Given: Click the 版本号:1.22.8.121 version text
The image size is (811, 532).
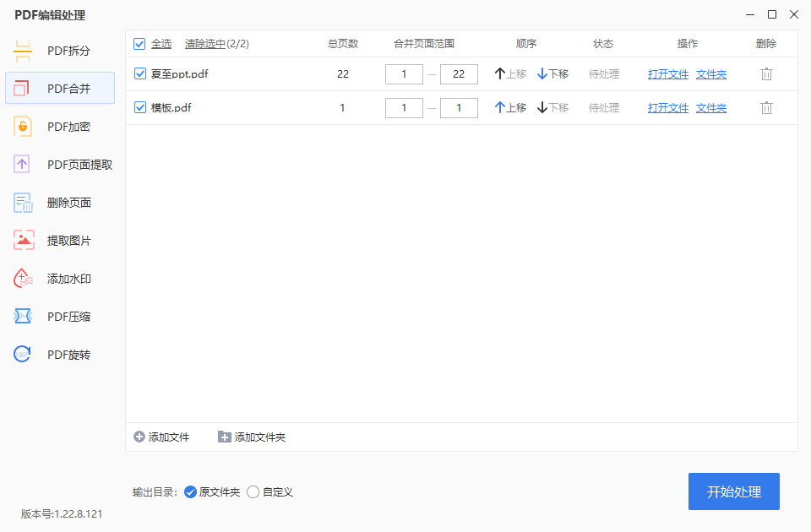Looking at the screenshot, I should [x=62, y=513].
